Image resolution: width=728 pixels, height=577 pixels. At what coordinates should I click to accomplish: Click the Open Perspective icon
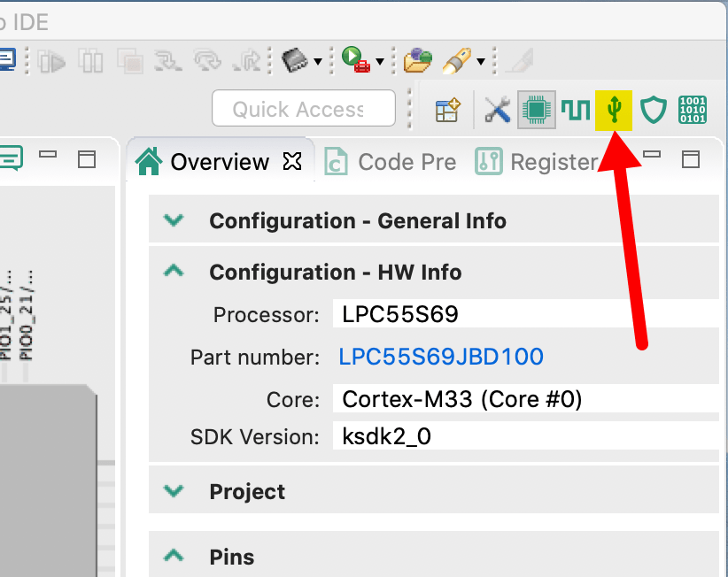pos(448,110)
